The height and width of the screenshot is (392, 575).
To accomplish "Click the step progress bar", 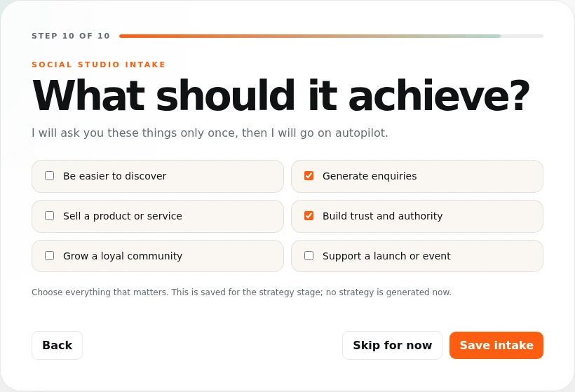I will [x=331, y=36].
